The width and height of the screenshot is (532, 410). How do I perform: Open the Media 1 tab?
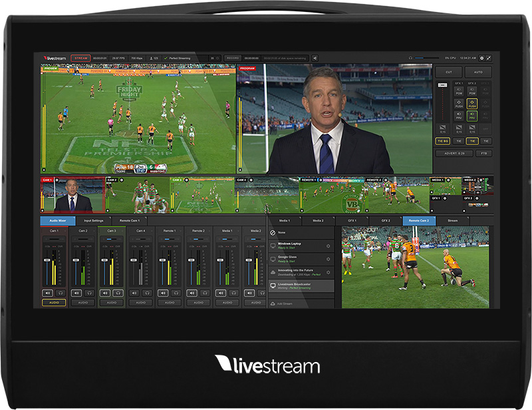[x=285, y=221]
